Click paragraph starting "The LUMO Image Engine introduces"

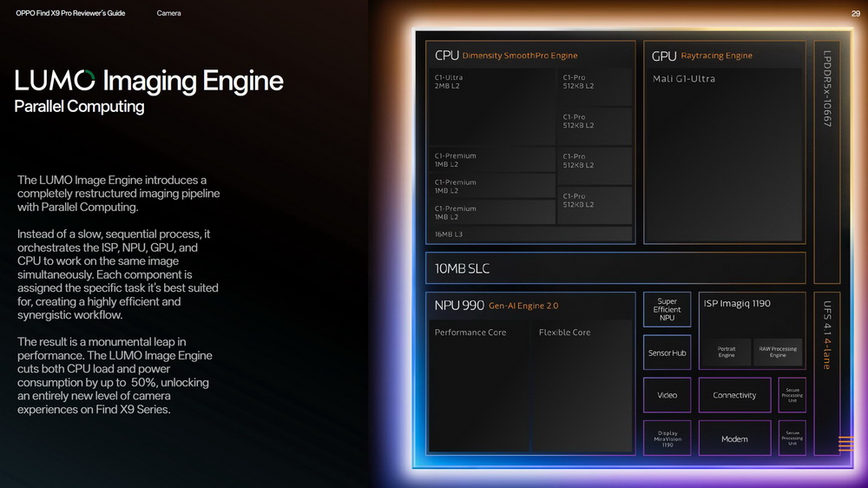coord(118,194)
